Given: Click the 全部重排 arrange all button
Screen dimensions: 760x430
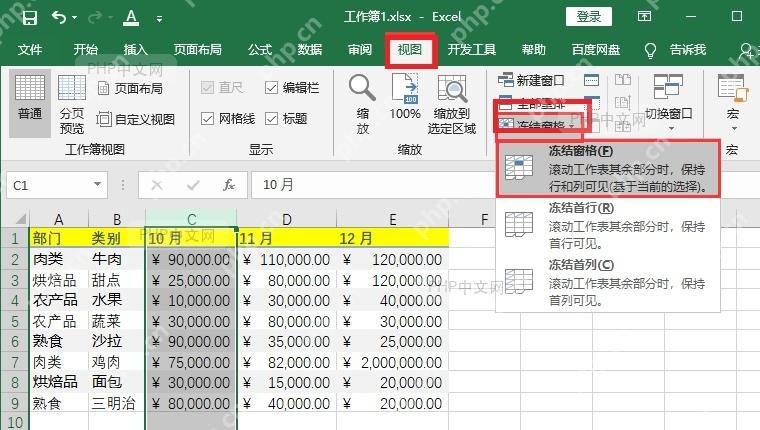Looking at the screenshot, I should [531, 104].
